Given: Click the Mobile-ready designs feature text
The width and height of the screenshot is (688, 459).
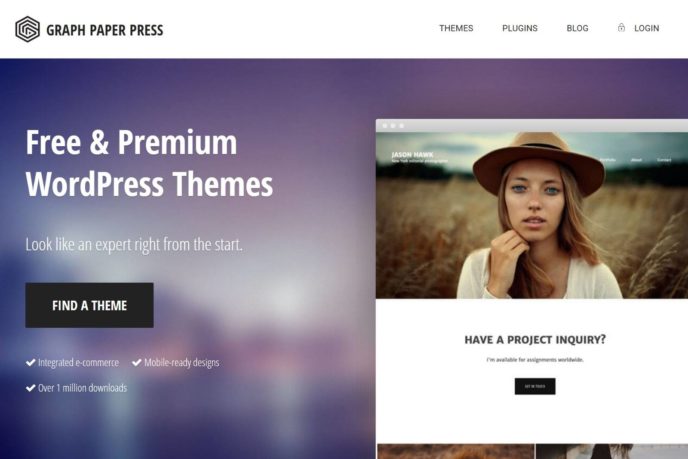Looking at the screenshot, I should [x=182, y=362].
